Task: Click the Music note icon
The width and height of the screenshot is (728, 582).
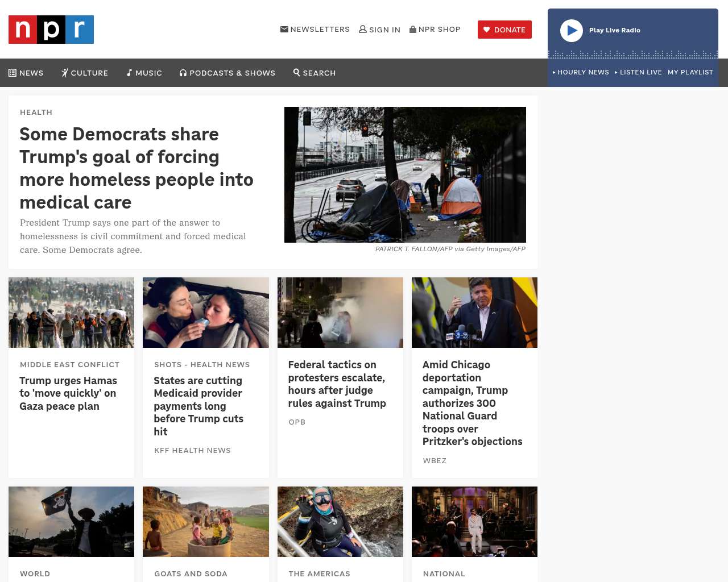Action: tap(130, 73)
